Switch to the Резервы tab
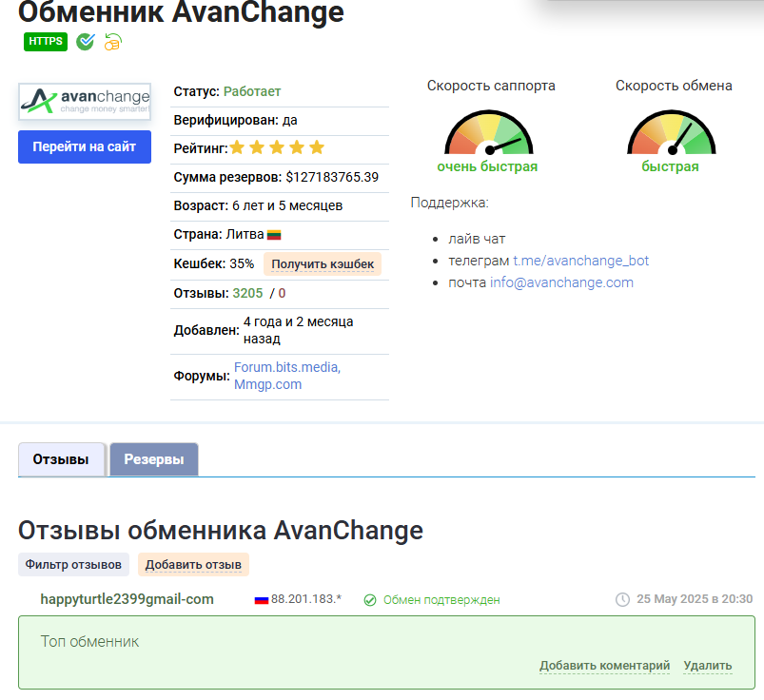 (x=154, y=459)
